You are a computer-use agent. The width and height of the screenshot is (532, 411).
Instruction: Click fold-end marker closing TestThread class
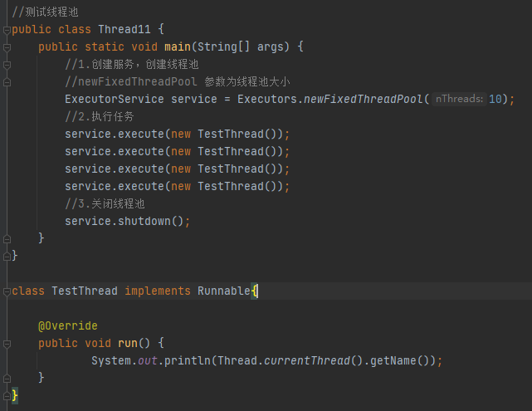[7, 395]
